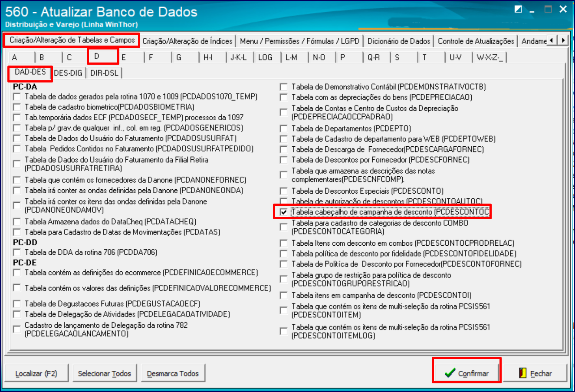Select the J-K-L letter tab
Image resolution: width=575 pixels, height=392 pixels.
coord(240,57)
